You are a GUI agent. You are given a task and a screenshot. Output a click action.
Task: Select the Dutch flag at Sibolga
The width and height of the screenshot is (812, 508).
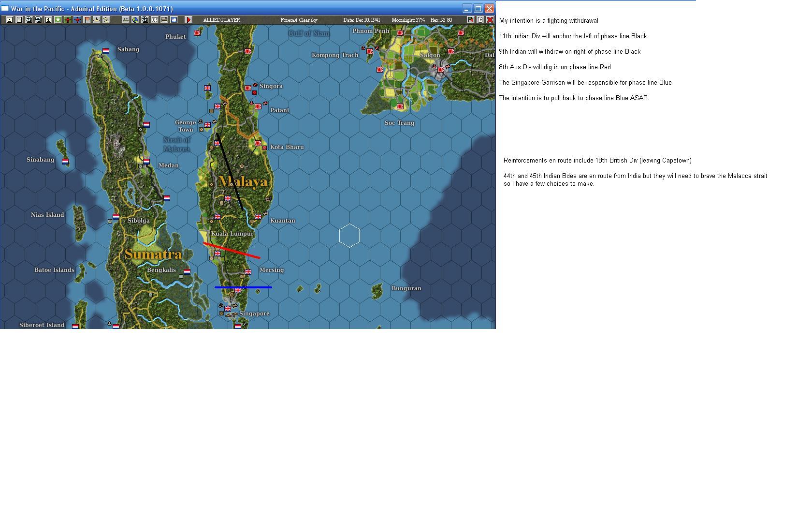(116, 217)
